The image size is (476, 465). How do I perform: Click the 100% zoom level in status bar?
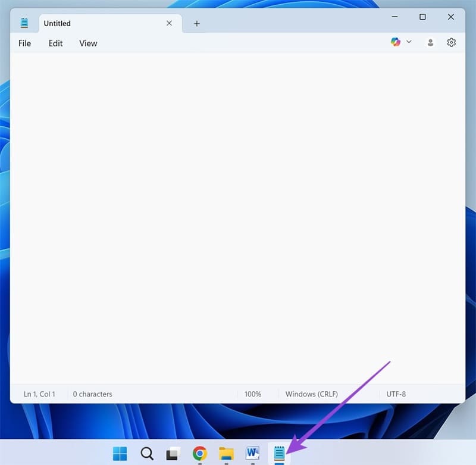click(x=253, y=394)
